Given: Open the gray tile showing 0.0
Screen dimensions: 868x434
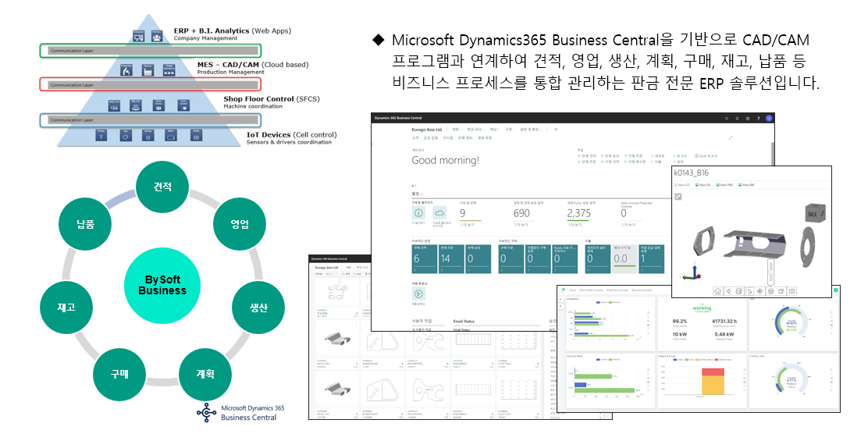Looking at the screenshot, I should click(624, 259).
